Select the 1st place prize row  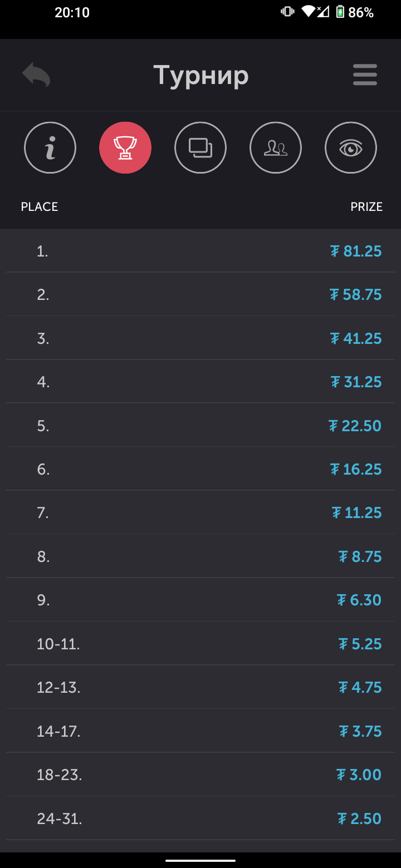coord(200,251)
